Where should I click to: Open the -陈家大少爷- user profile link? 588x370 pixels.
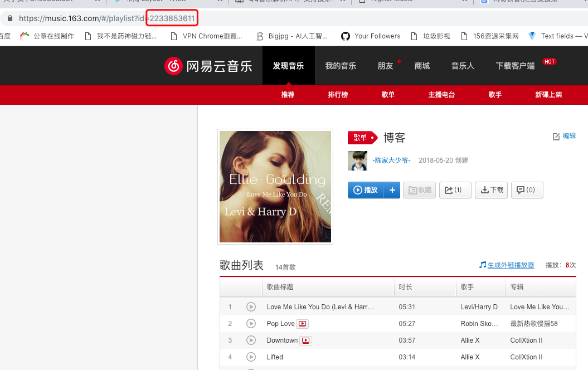(391, 160)
